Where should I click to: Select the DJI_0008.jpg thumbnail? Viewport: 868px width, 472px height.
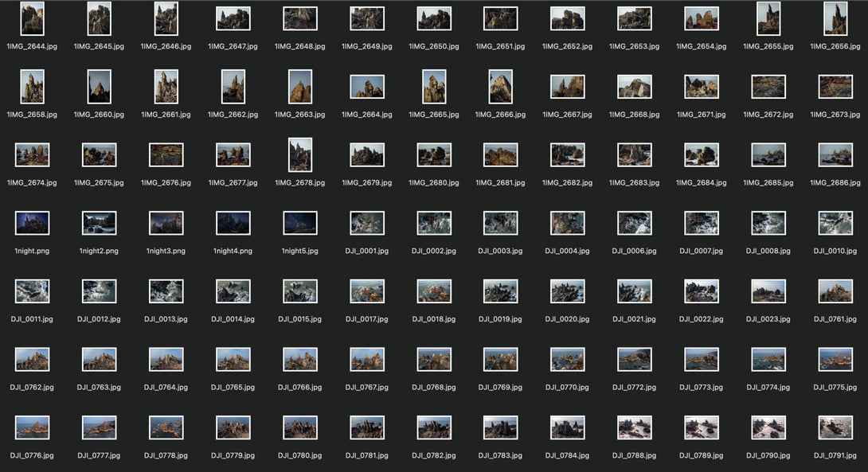[768, 223]
